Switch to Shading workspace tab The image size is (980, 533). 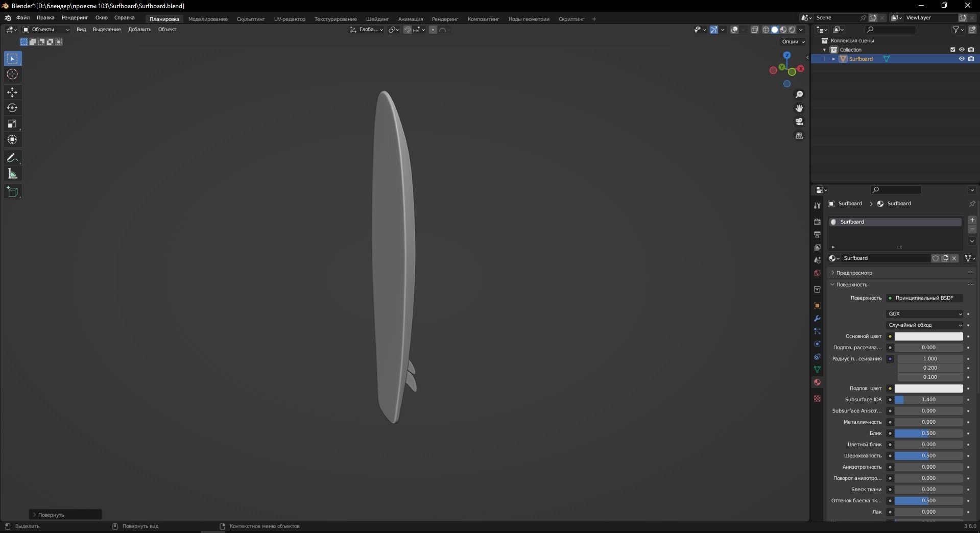(x=377, y=19)
